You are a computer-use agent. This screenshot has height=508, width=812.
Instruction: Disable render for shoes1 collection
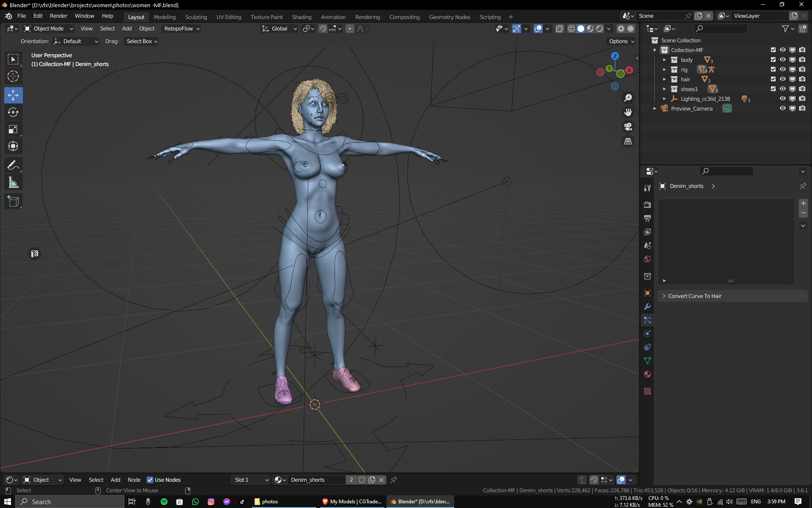click(802, 89)
